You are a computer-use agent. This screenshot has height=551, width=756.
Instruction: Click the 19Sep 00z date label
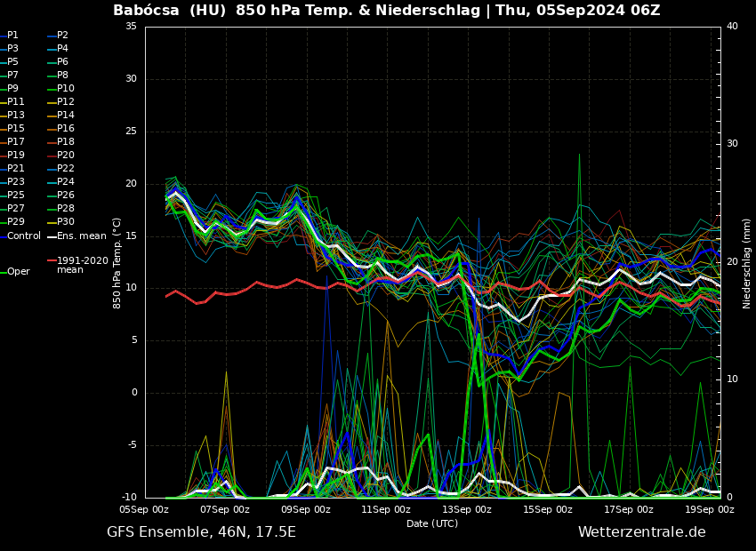pyautogui.click(x=709, y=510)
